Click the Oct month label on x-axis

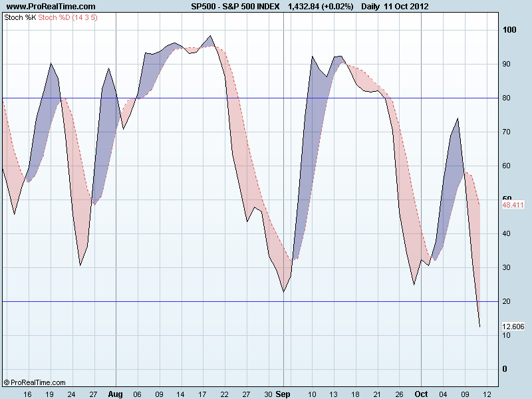pos(421,394)
